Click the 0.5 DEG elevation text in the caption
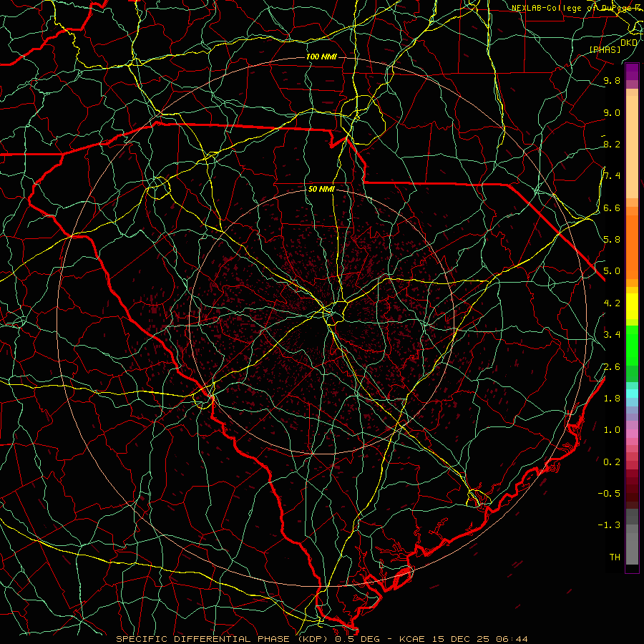Viewport: 644px width, 644px height. (x=357, y=639)
